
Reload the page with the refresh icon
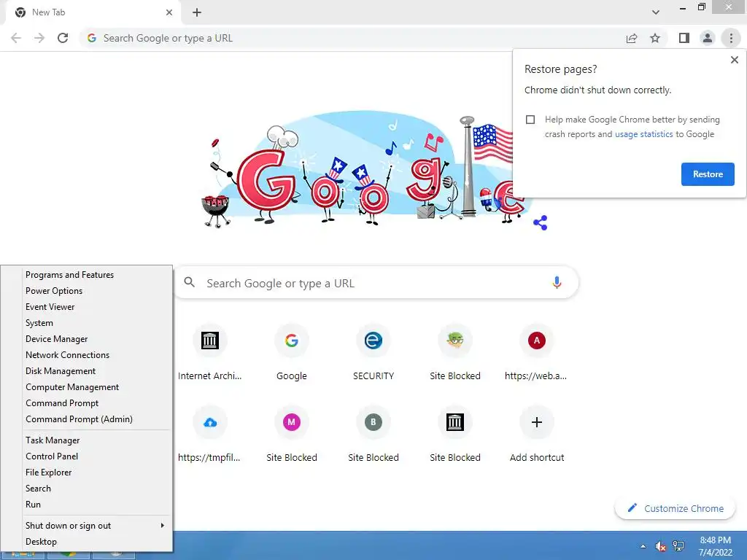pos(63,38)
